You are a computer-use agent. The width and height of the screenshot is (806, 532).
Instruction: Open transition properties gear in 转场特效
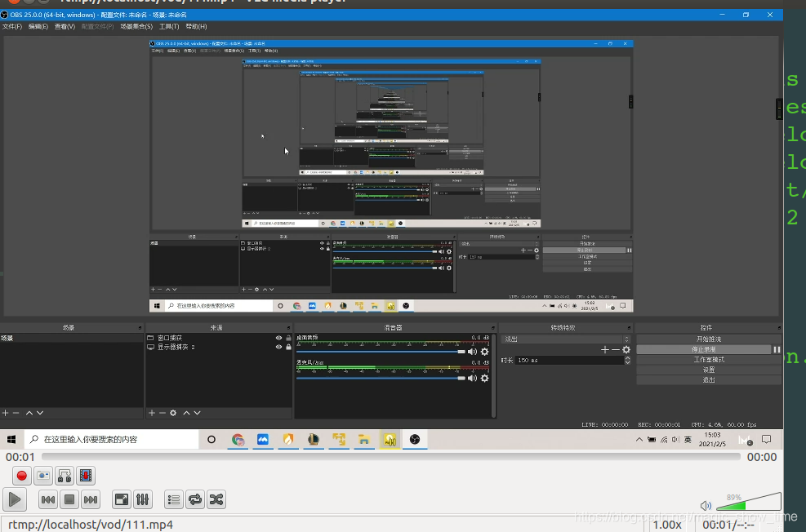626,350
